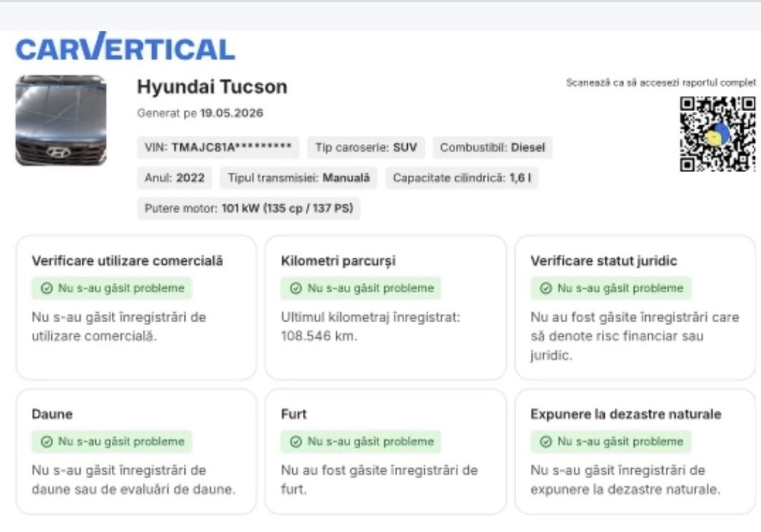761x532 pixels.
Task: Click 'Scanează ca să accesezi raportul complet' text
Action: pyautogui.click(x=661, y=82)
